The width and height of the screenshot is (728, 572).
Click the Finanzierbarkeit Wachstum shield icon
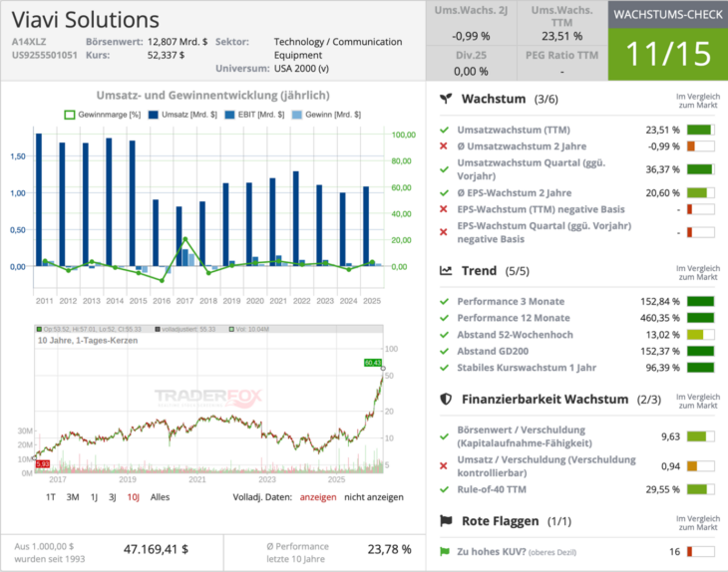pyautogui.click(x=446, y=399)
